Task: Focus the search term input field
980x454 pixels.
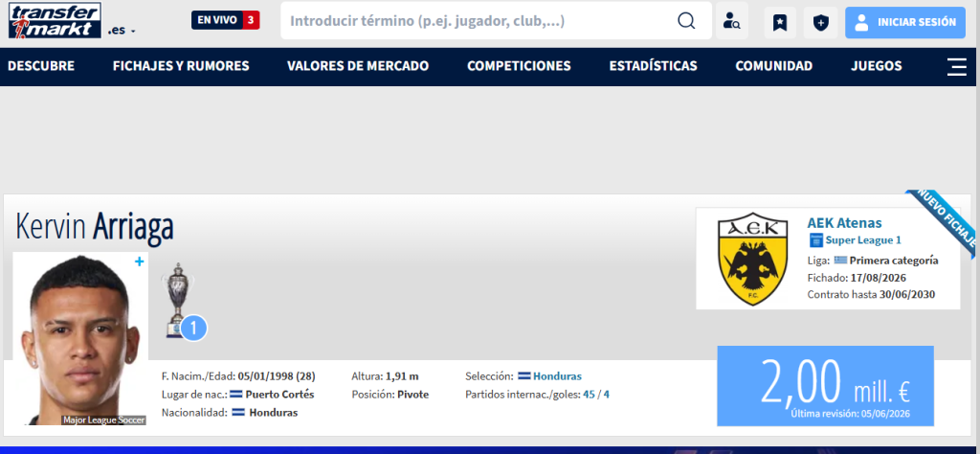Action: [x=479, y=21]
